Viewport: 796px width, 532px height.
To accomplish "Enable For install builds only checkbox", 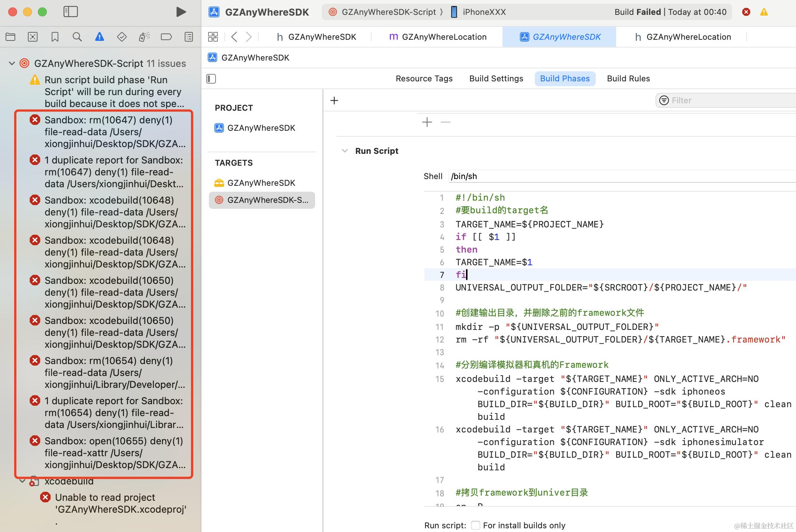I will tap(475, 525).
